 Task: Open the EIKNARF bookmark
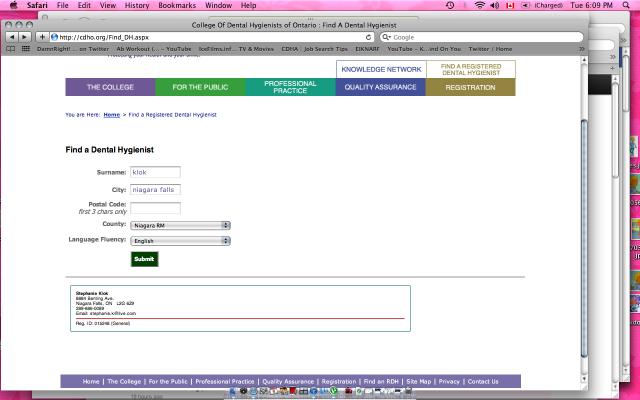click(x=367, y=49)
